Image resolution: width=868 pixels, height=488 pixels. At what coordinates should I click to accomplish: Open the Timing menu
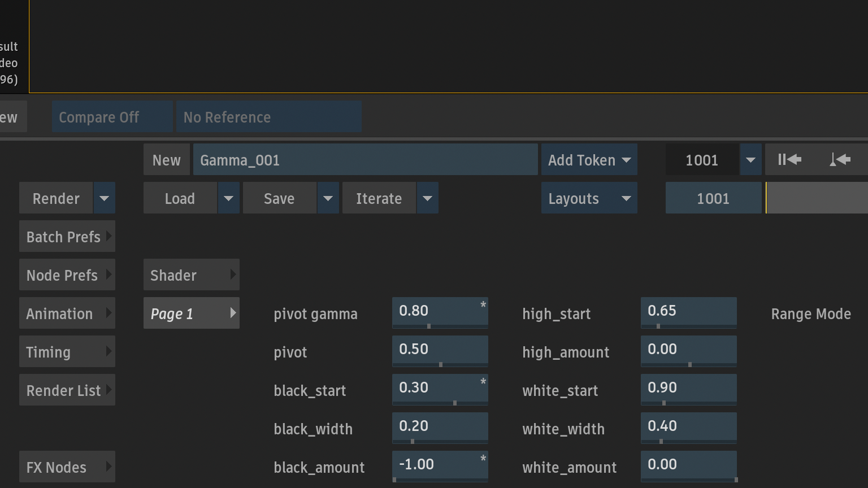[67, 352]
